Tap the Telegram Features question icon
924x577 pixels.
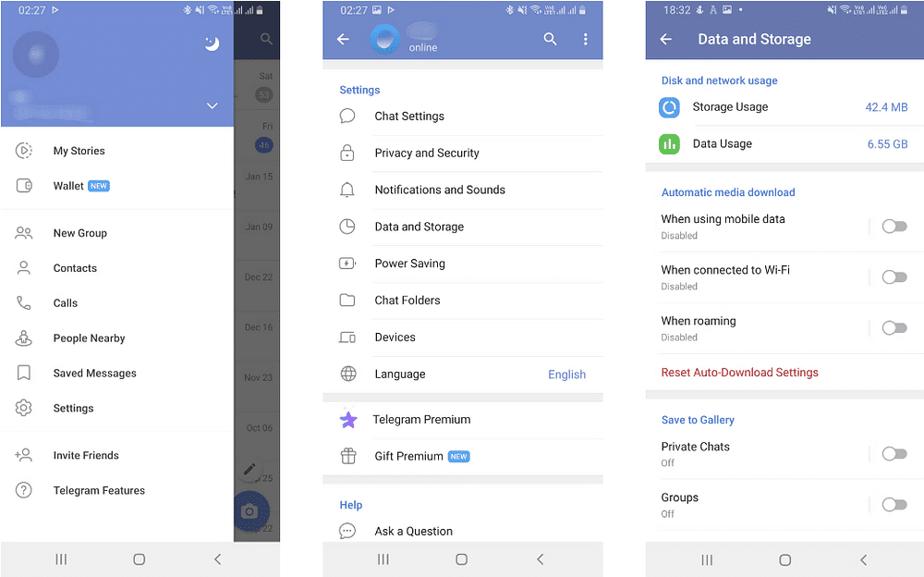coord(24,490)
